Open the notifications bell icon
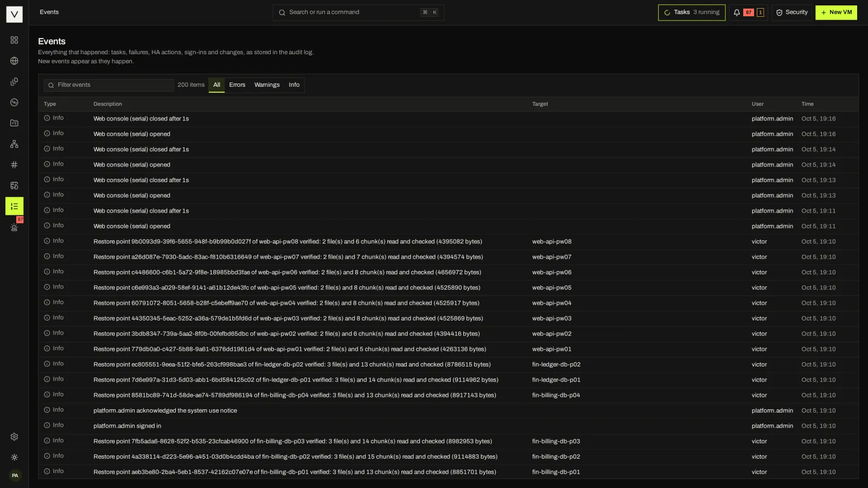 [737, 12]
